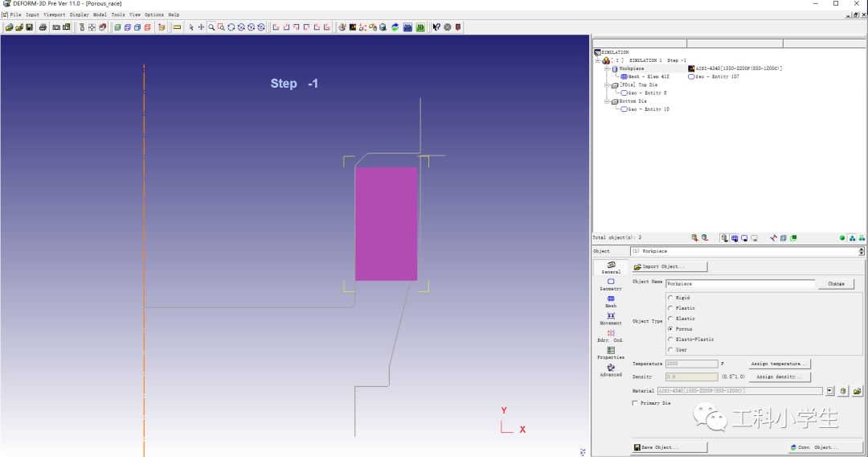Click Import Object button
This screenshot has height=457, width=868.
click(669, 266)
